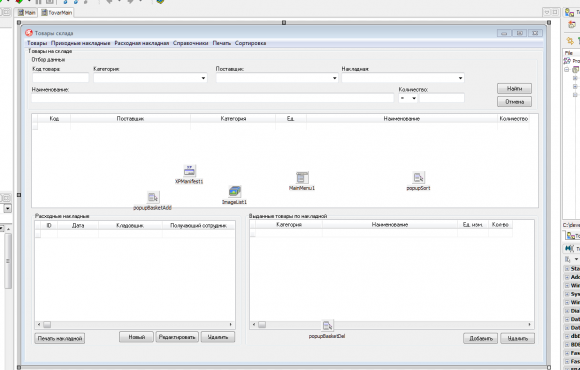Select the XPManifest1 component icon

(189, 171)
